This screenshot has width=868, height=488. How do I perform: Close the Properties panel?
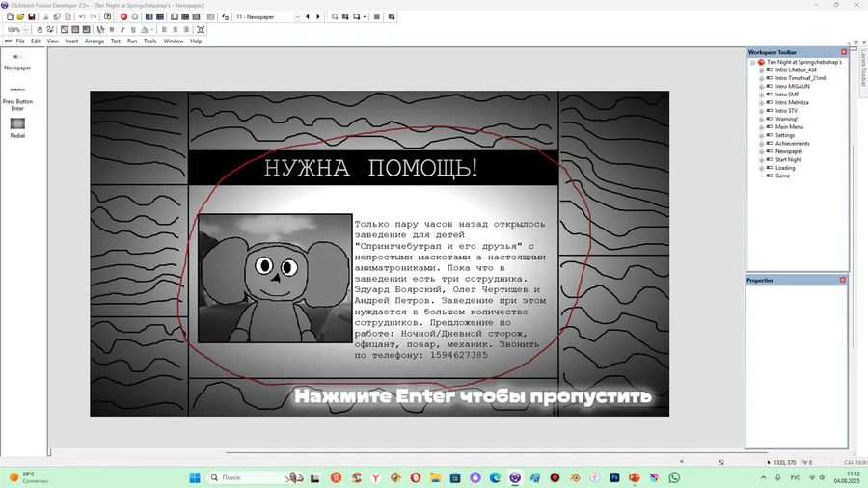tap(843, 280)
